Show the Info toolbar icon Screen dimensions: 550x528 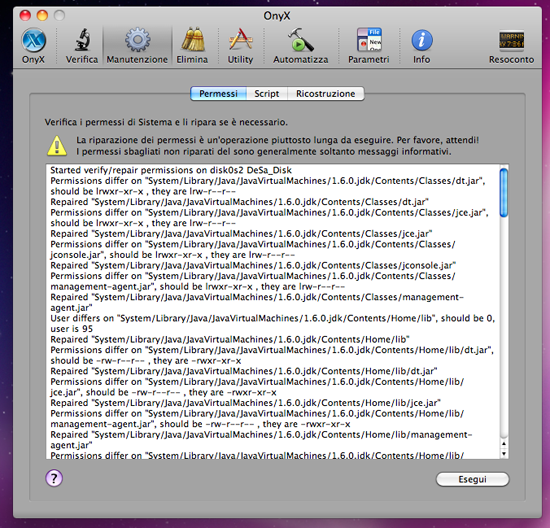click(422, 40)
